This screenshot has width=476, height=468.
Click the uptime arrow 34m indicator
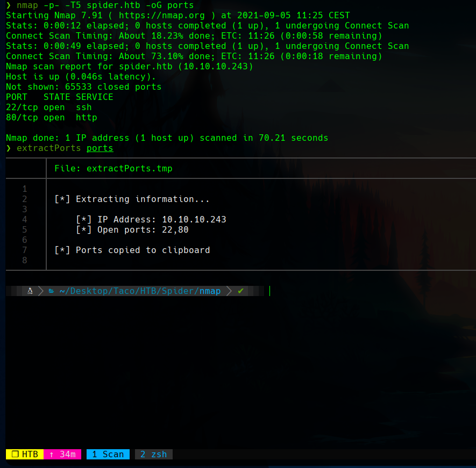62,454
